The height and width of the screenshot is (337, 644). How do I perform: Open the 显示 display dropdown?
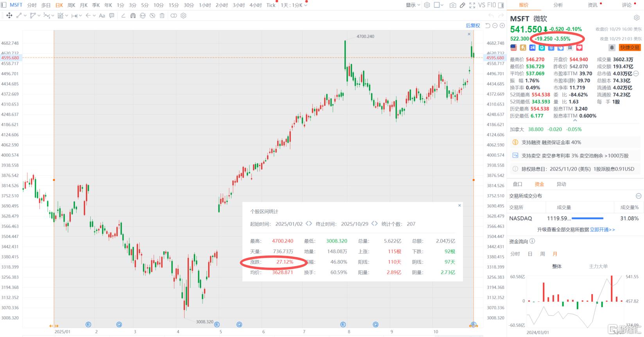pyautogui.click(x=413, y=5)
